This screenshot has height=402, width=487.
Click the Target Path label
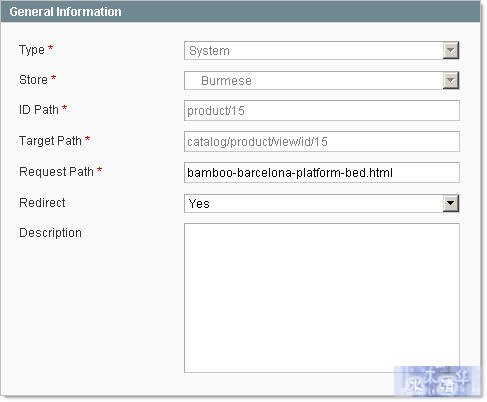pos(50,141)
